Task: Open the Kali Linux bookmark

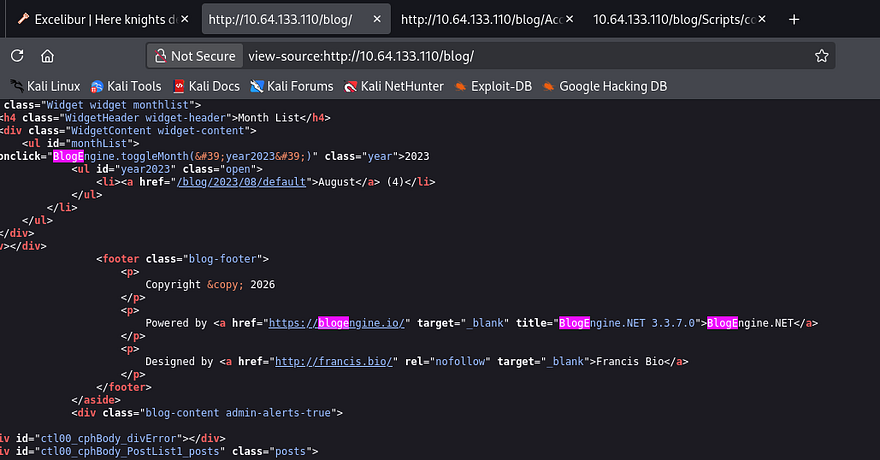Action: pyautogui.click(x=45, y=86)
